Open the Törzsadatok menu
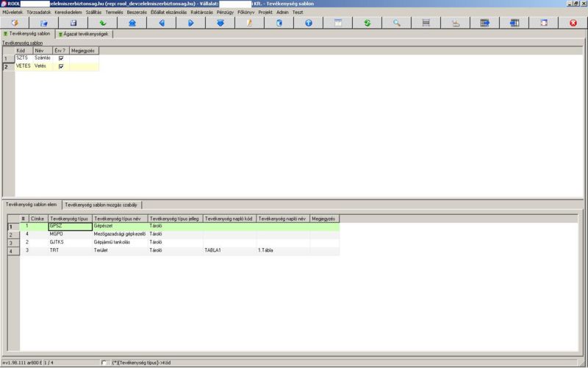The height and width of the screenshot is (368, 588). point(39,13)
